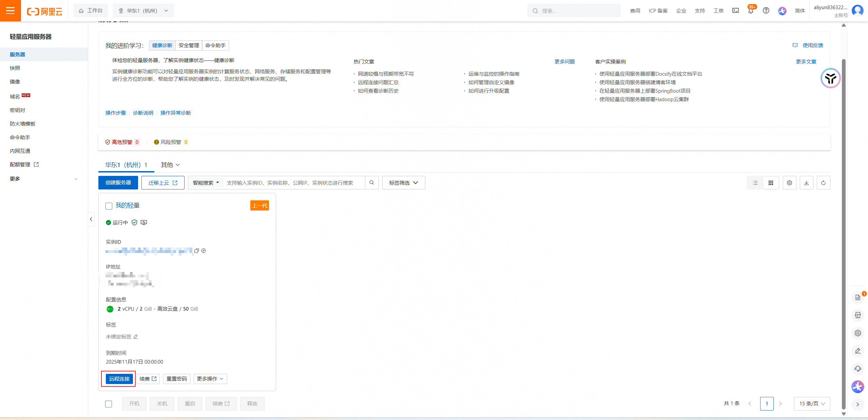Click the 创建服务器 button
Screen dimensions: 868x420
click(118, 183)
